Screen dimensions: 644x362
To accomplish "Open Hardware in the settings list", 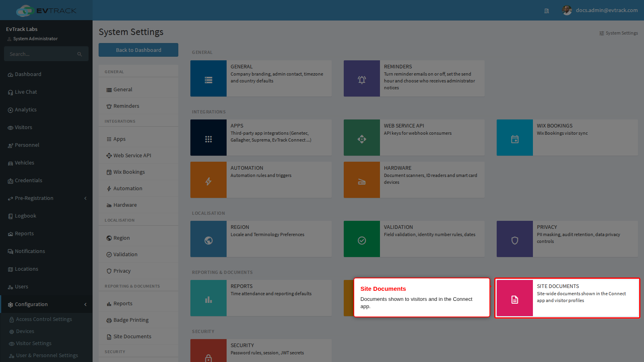I will click(138, 205).
